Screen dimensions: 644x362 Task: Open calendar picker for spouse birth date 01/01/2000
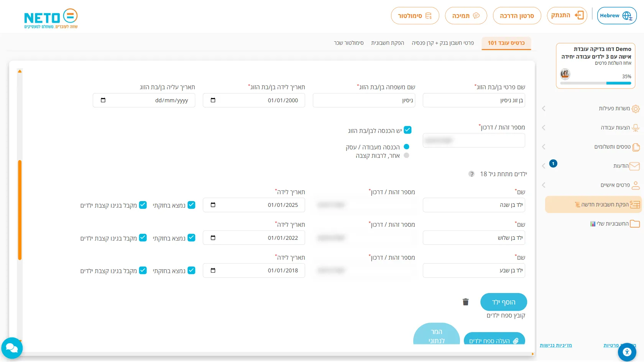213,100
